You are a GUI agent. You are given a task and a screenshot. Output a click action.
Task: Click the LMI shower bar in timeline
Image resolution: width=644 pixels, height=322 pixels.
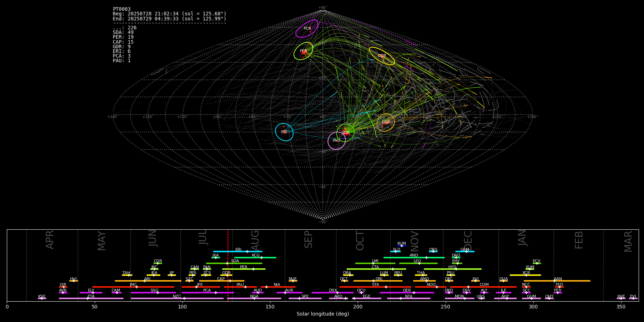click(x=375, y=263)
